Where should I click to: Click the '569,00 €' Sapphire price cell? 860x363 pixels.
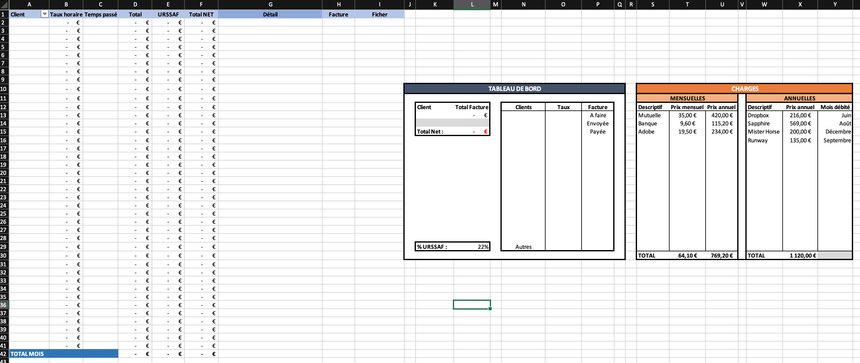click(800, 124)
